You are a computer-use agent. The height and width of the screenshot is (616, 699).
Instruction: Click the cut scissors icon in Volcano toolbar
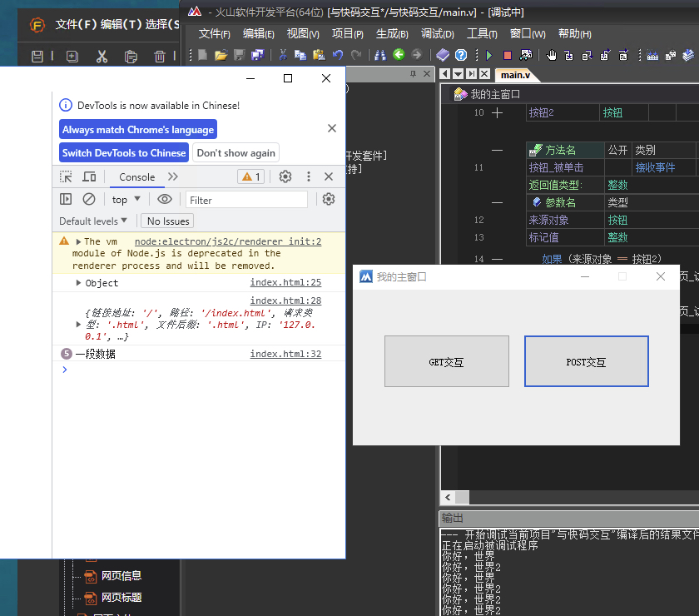click(283, 55)
